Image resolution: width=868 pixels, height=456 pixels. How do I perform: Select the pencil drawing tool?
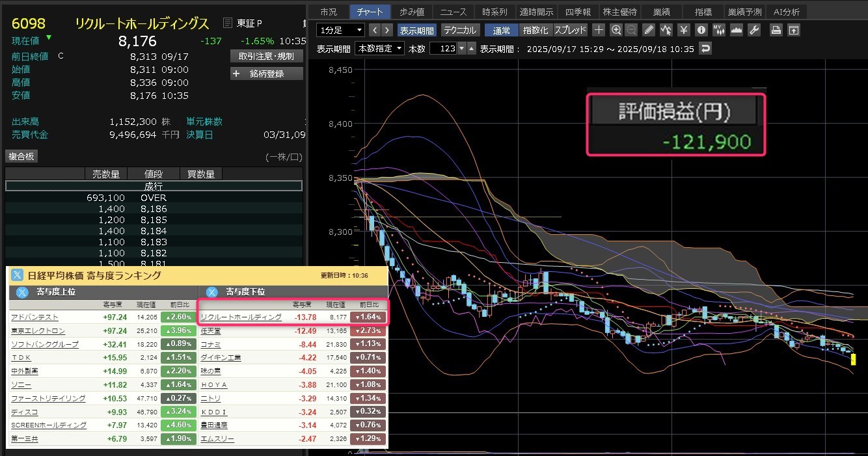coord(649,30)
